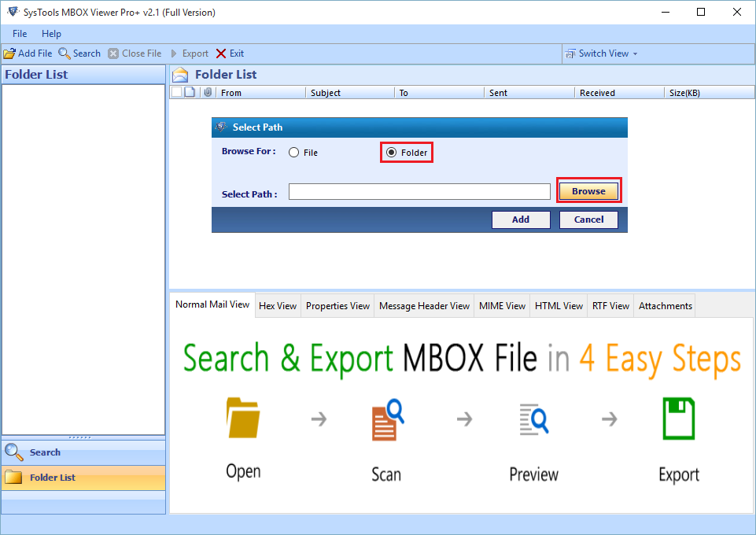Viewport: 756px width, 535px height.
Task: Close the MBOX Viewer window
Action: (x=737, y=12)
